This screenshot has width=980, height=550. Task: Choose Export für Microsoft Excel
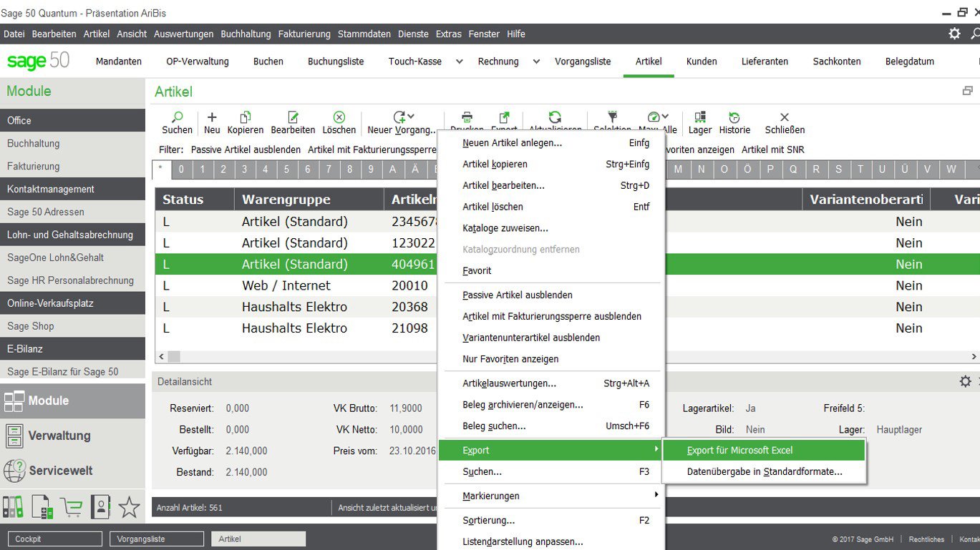[765, 451]
